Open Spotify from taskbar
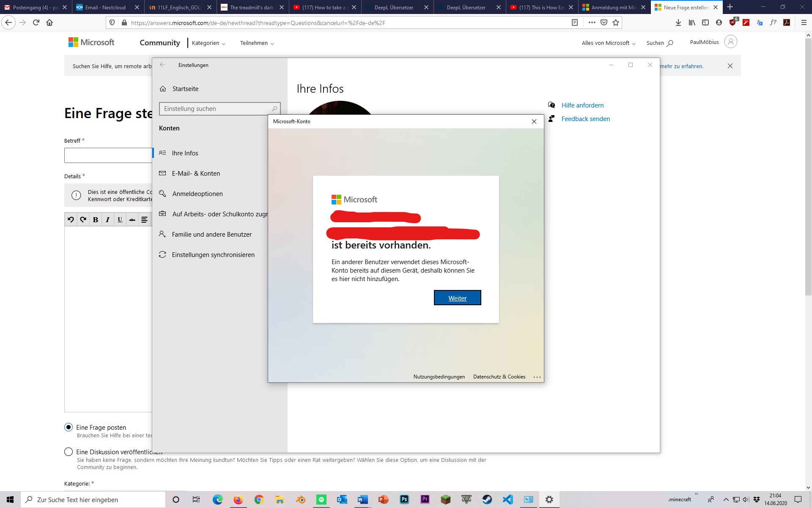 321,500
